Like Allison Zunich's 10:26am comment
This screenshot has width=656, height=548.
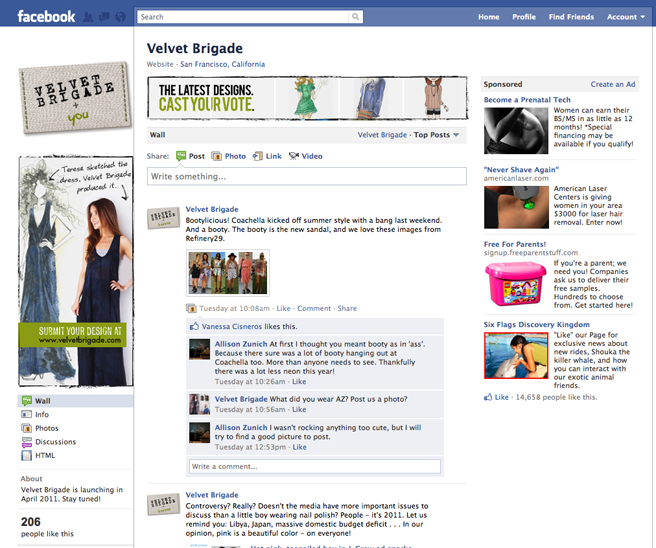pyautogui.click(x=299, y=382)
